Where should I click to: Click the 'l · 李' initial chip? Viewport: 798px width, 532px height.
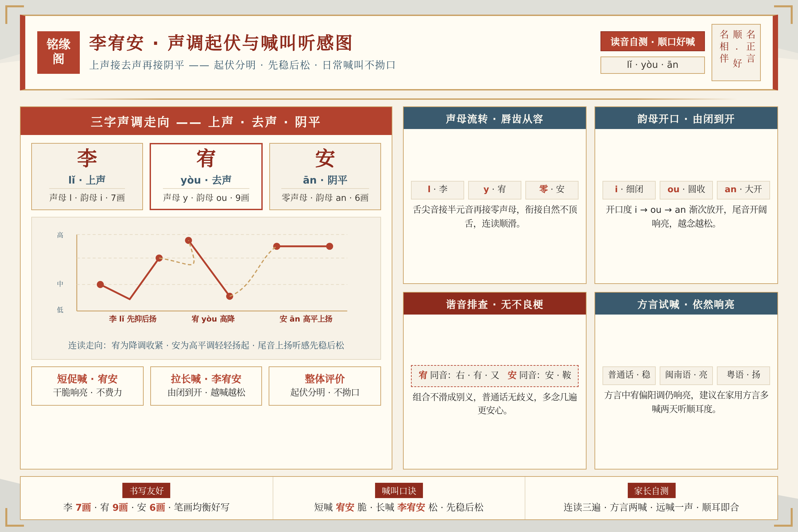437,190
